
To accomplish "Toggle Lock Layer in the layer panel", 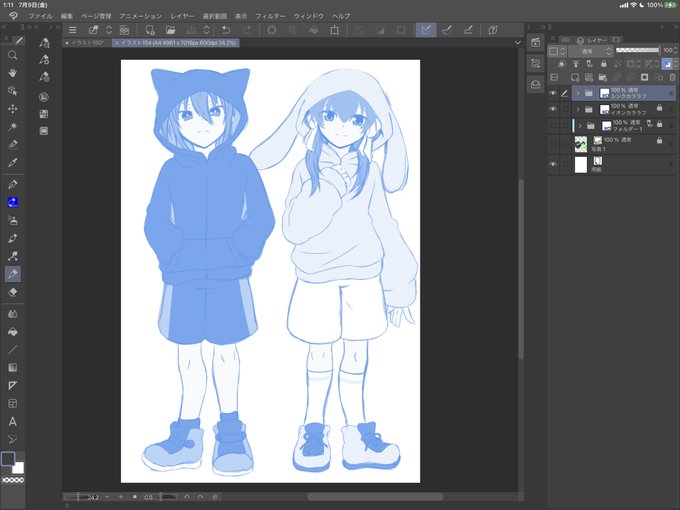I will 603,64.
